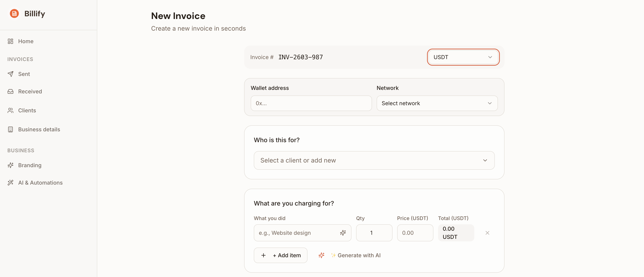Click the Billify logo icon

14,14
